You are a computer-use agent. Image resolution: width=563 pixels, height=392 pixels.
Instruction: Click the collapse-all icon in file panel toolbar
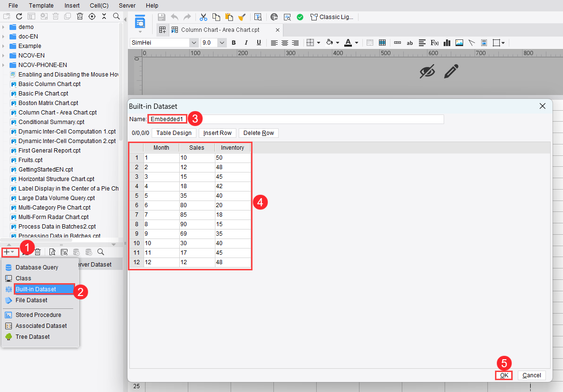(x=104, y=17)
